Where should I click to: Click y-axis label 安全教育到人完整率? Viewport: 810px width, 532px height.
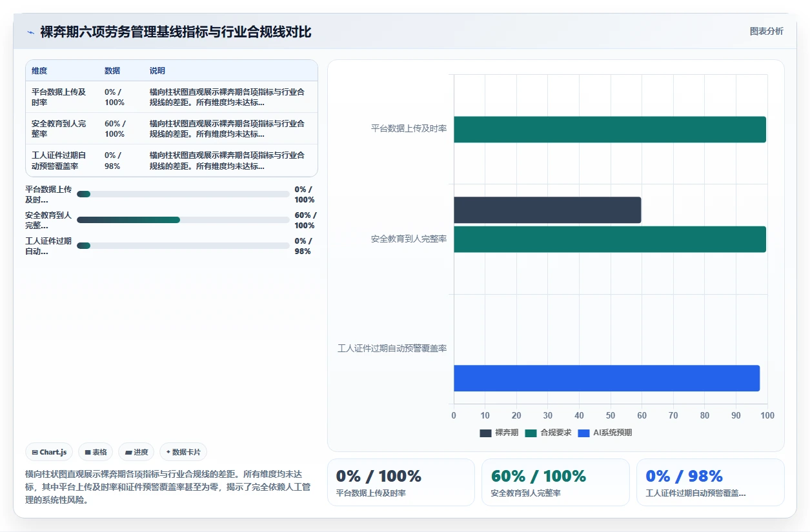[x=409, y=239]
